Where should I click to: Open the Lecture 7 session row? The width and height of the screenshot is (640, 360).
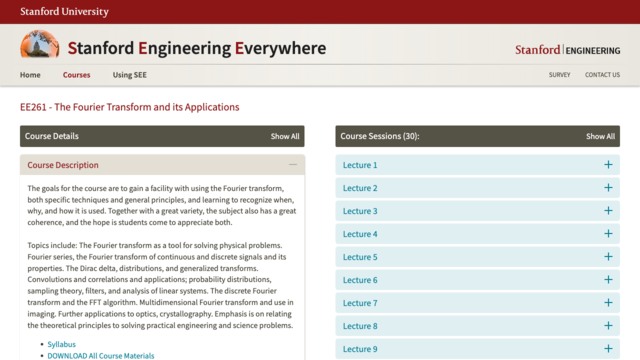(x=478, y=303)
